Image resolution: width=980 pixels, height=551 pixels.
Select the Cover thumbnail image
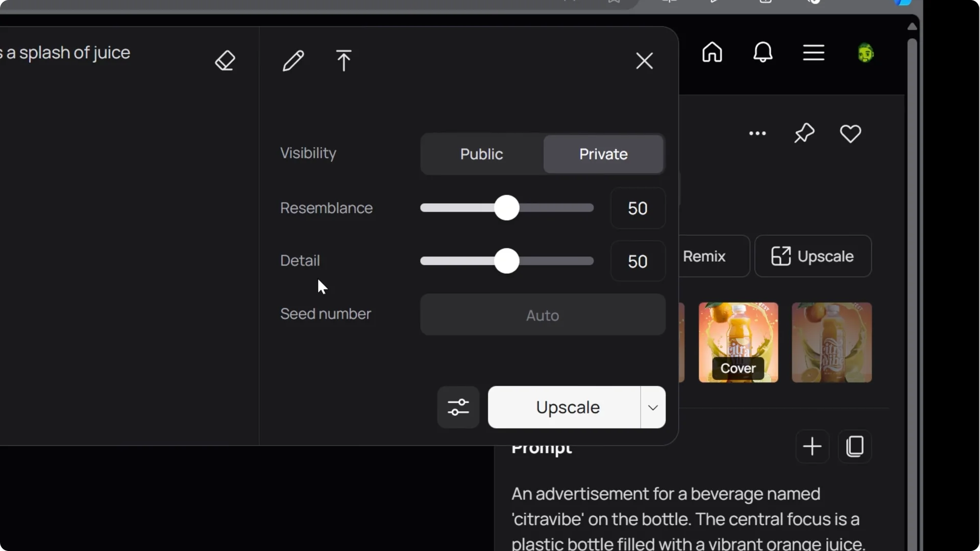(739, 342)
